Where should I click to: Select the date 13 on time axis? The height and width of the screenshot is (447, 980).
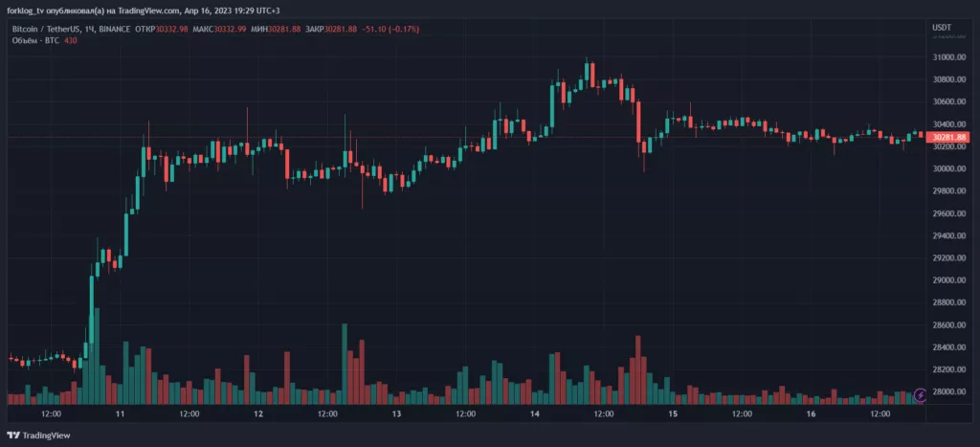click(x=396, y=413)
